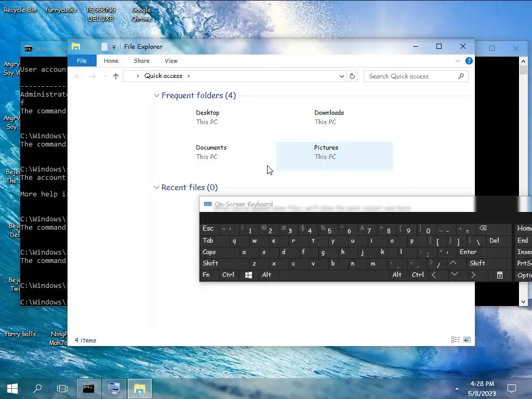Select Quick access in the address bar
The width and height of the screenshot is (532, 399).
(163, 76)
